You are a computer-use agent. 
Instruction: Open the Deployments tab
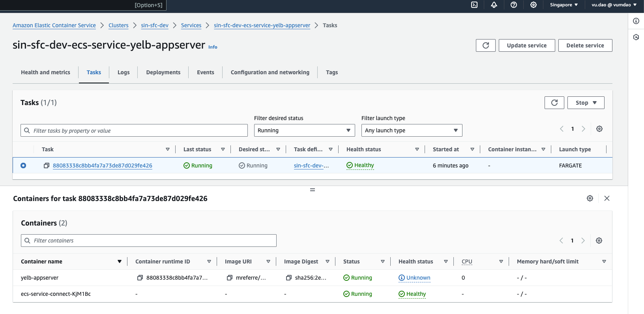[x=163, y=72]
